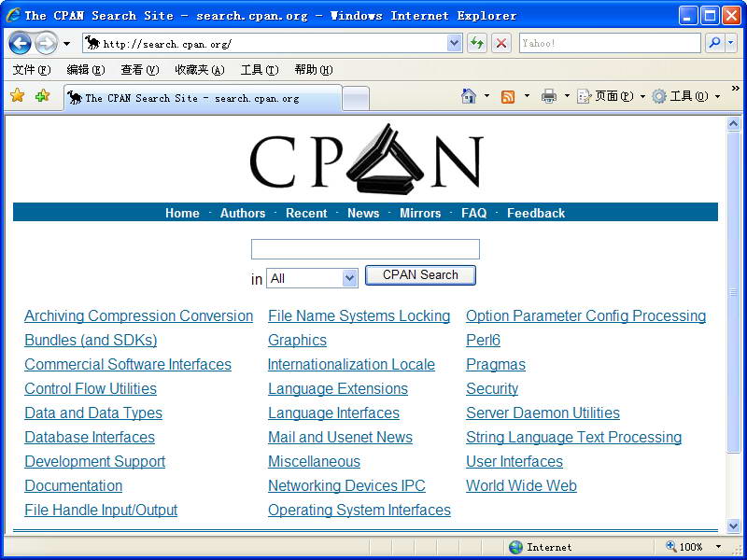Click the vertical scrollbar thumb
Image resolution: width=747 pixels, height=560 pixels.
click(734, 292)
